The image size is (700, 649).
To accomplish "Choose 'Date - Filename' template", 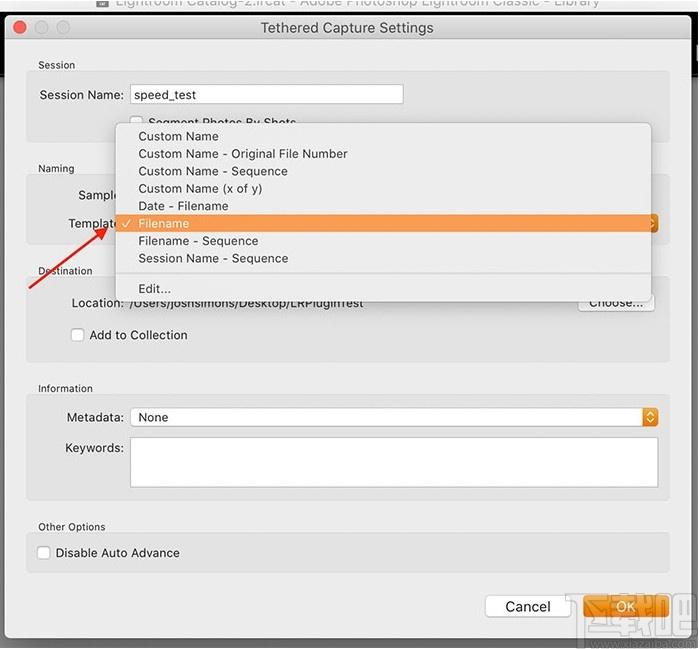I will pos(383,206).
